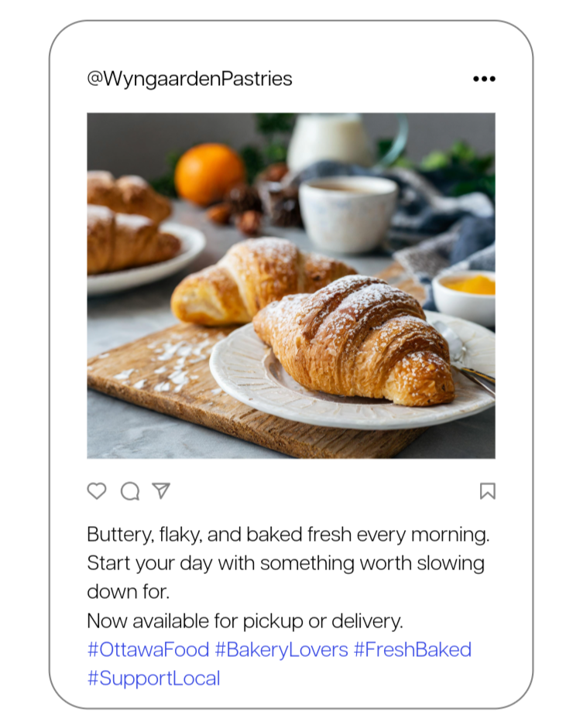The image size is (583, 728).
Task: Follow the #OttawaFood hashtag link
Action: [x=148, y=649]
